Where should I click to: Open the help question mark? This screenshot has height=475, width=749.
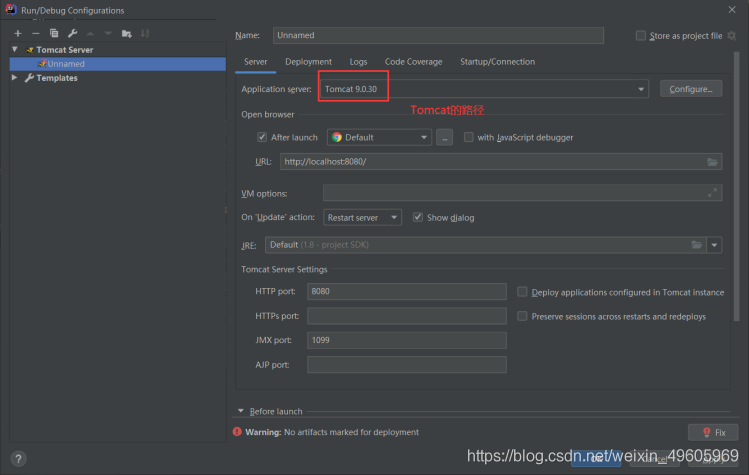coord(18,459)
